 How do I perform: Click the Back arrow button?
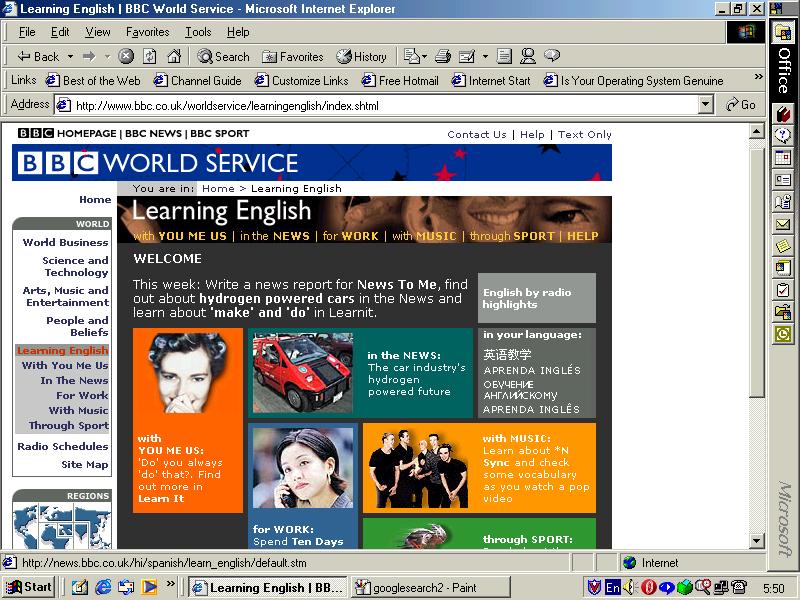point(38,57)
